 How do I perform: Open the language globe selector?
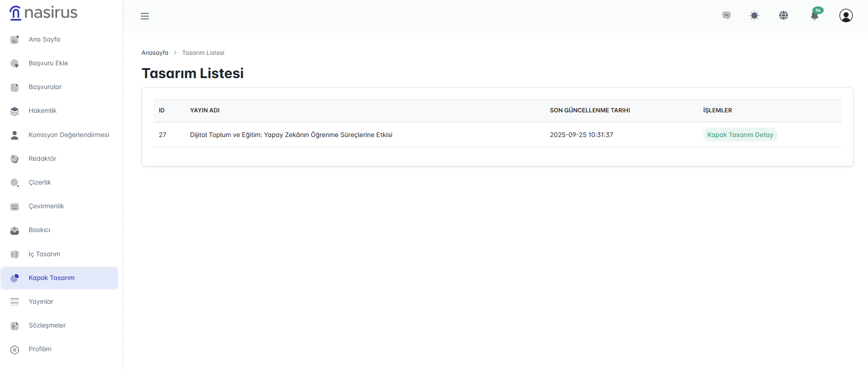(x=784, y=16)
